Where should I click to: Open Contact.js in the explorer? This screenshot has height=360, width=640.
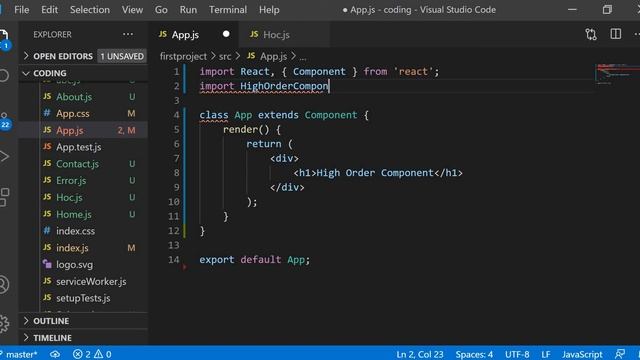pyautogui.click(x=83, y=164)
